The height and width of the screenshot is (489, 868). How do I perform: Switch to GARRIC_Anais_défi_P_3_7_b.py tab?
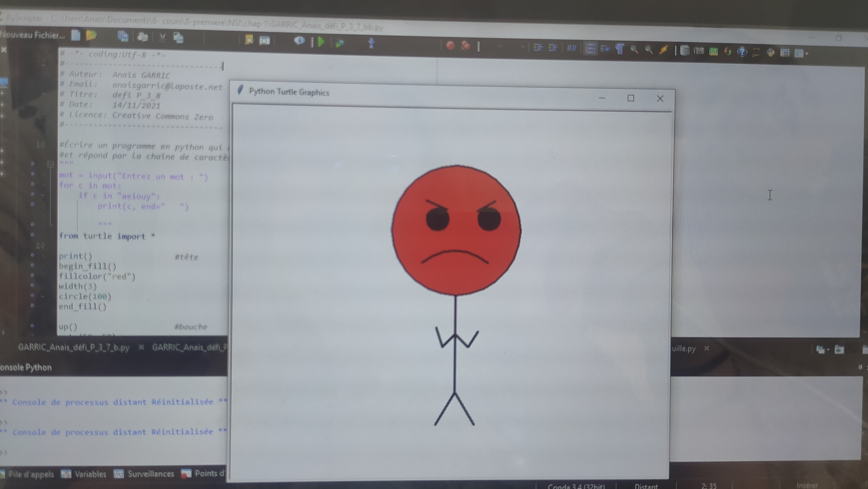[74, 347]
